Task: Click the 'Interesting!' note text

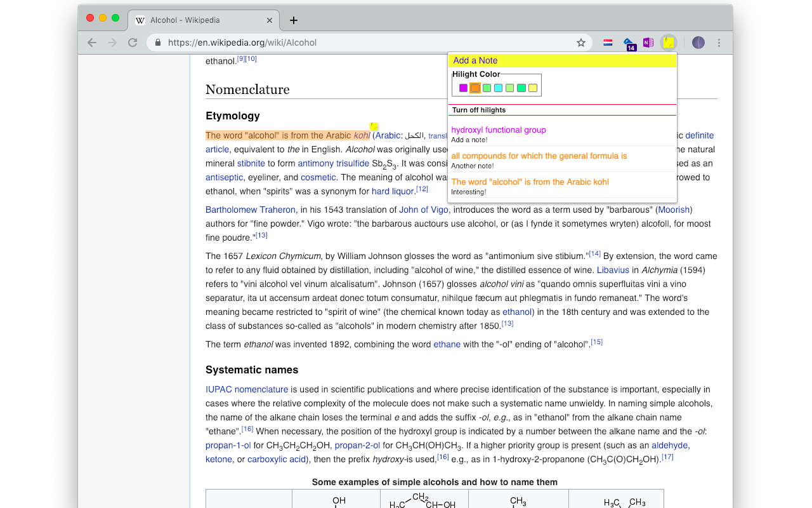Action: [469, 192]
